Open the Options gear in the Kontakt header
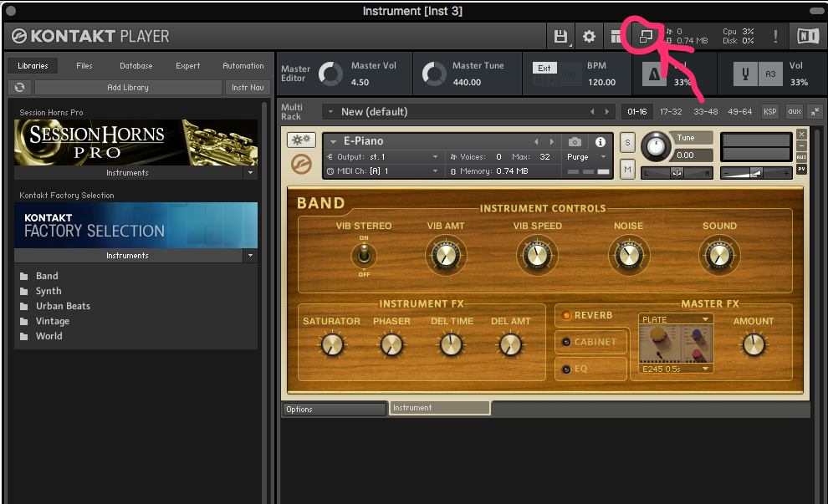 tap(589, 37)
